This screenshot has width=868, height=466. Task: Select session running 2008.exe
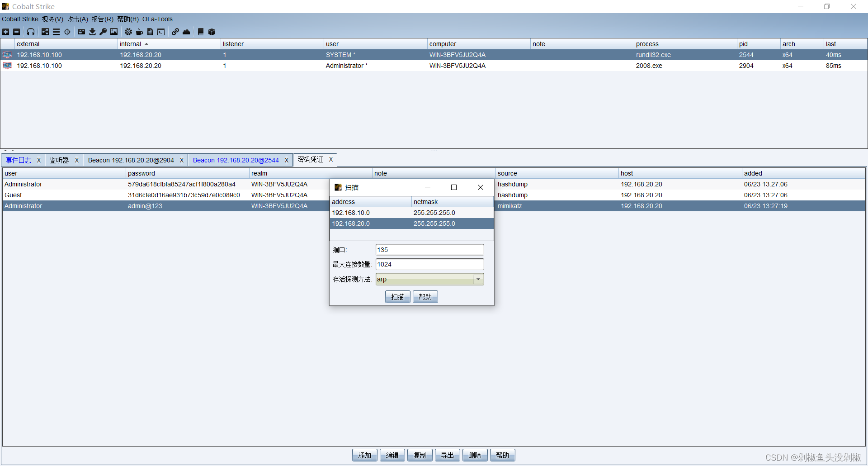pos(434,66)
